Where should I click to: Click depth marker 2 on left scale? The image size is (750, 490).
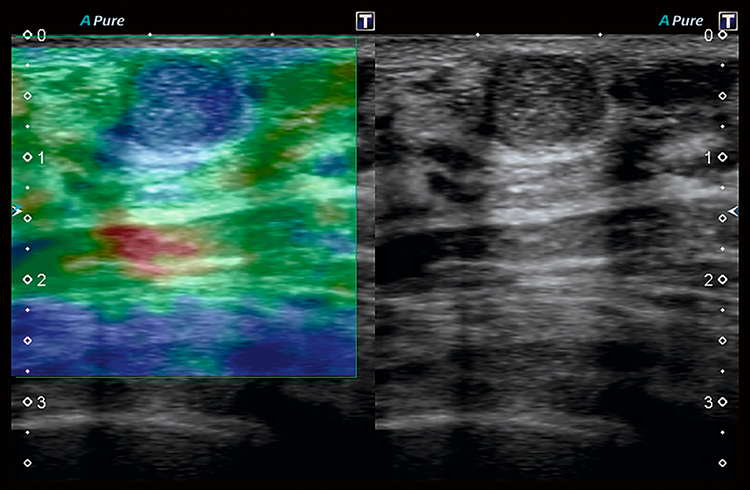(x=40, y=280)
